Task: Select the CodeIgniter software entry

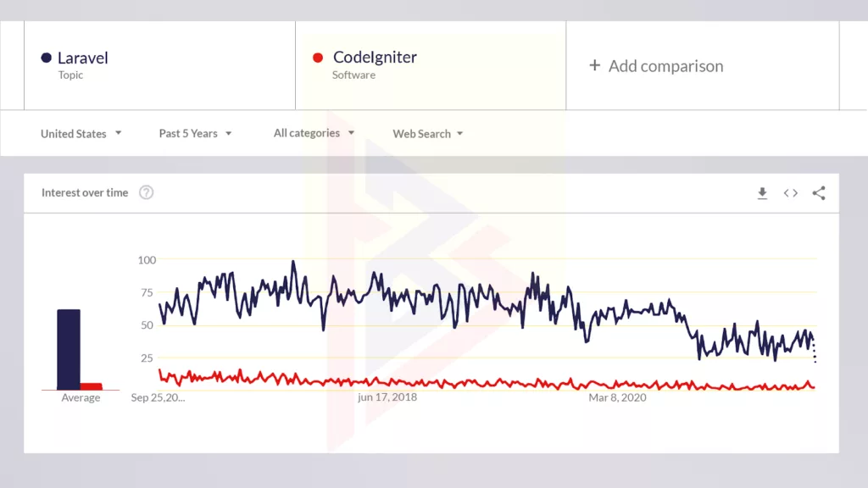Action: tap(374, 56)
